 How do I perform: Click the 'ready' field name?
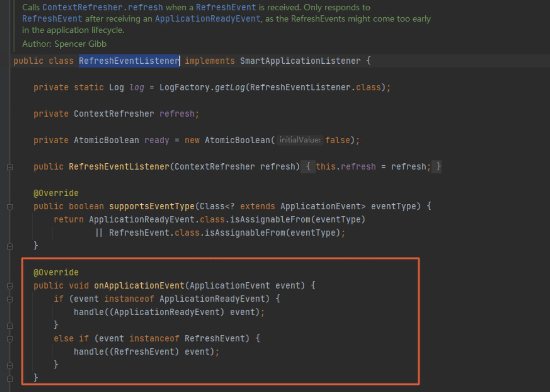157,140
